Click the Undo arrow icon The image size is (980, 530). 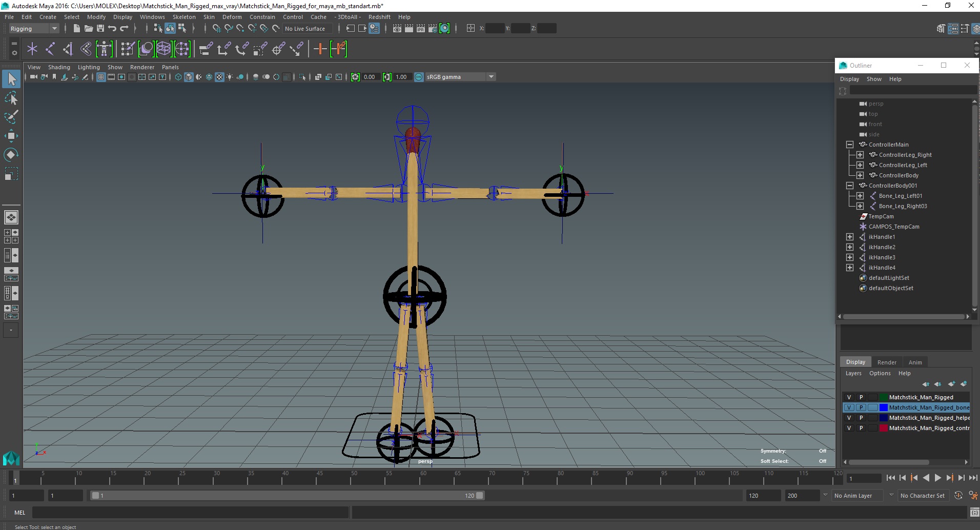(x=112, y=29)
